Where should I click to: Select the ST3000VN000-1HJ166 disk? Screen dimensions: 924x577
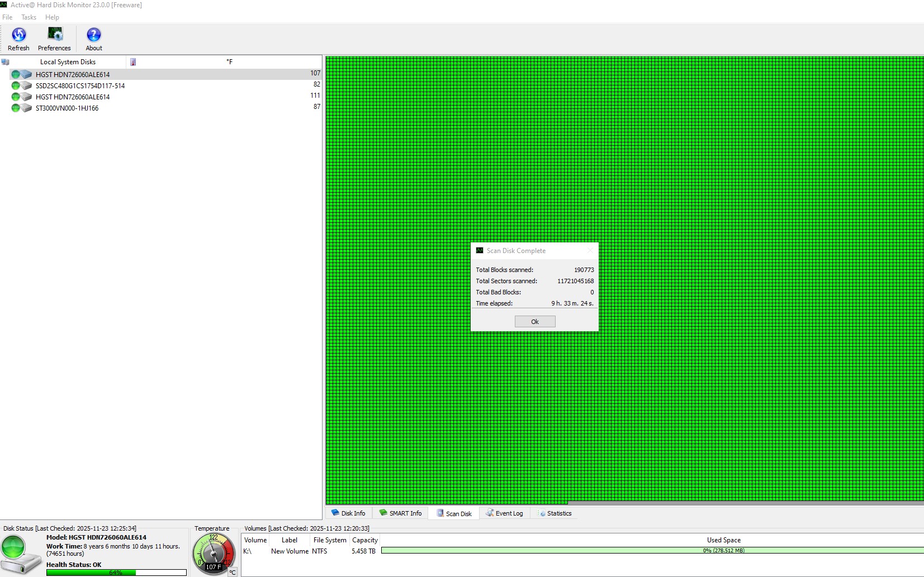click(x=67, y=108)
